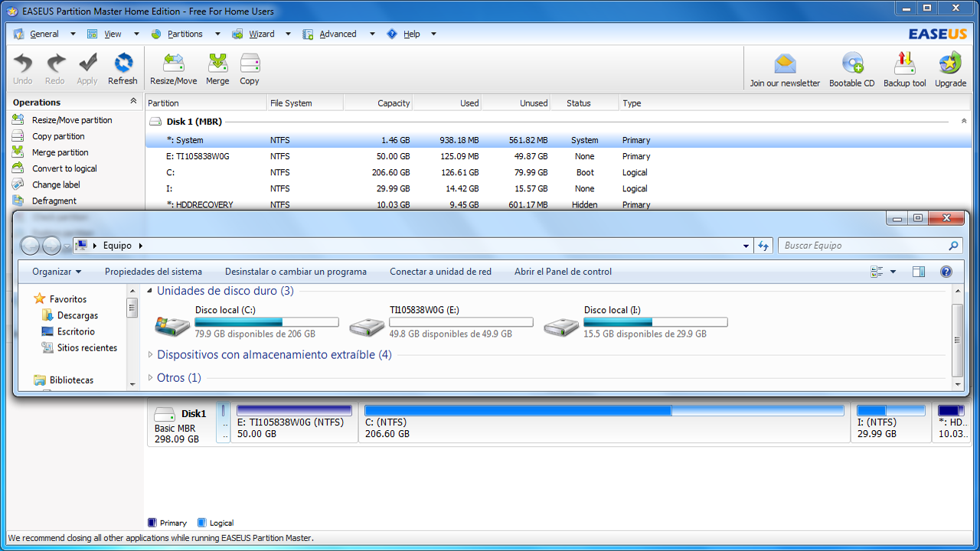Select the *: HDDRECOVERY partition row
The height and width of the screenshot is (551, 980).
[558, 204]
